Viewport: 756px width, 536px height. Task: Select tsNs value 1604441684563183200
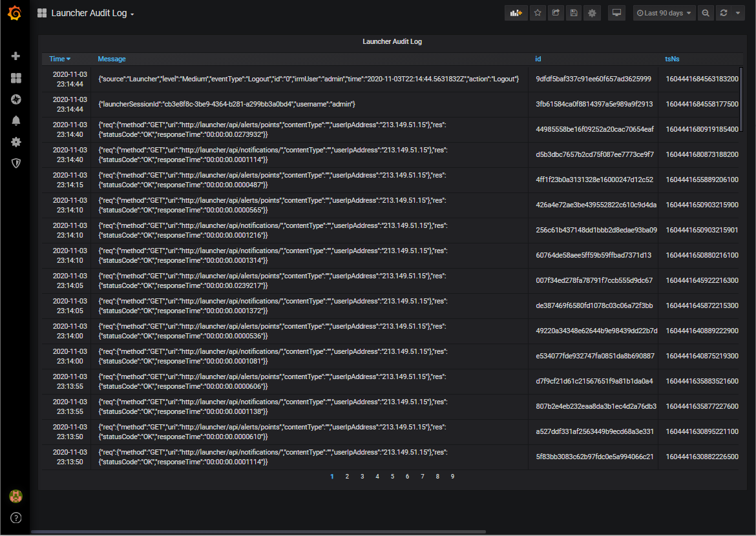point(702,79)
